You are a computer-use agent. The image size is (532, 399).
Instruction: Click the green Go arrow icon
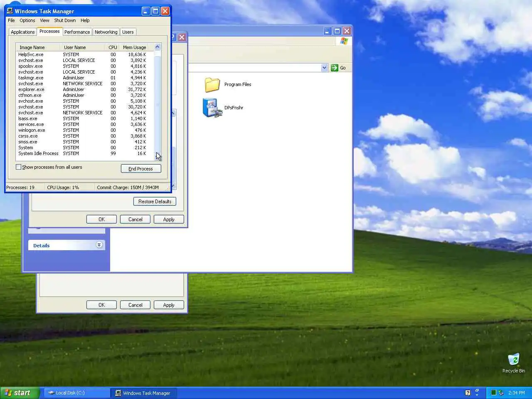[335, 68]
